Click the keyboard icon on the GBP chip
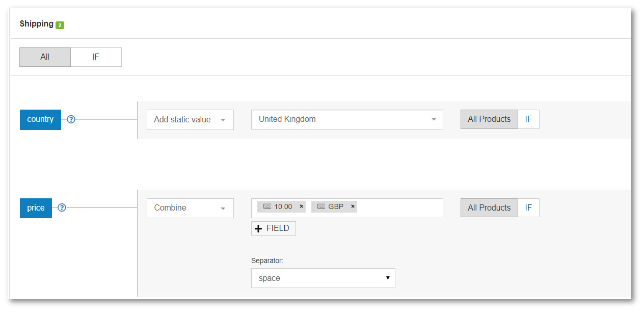644x312 pixels. [320, 206]
